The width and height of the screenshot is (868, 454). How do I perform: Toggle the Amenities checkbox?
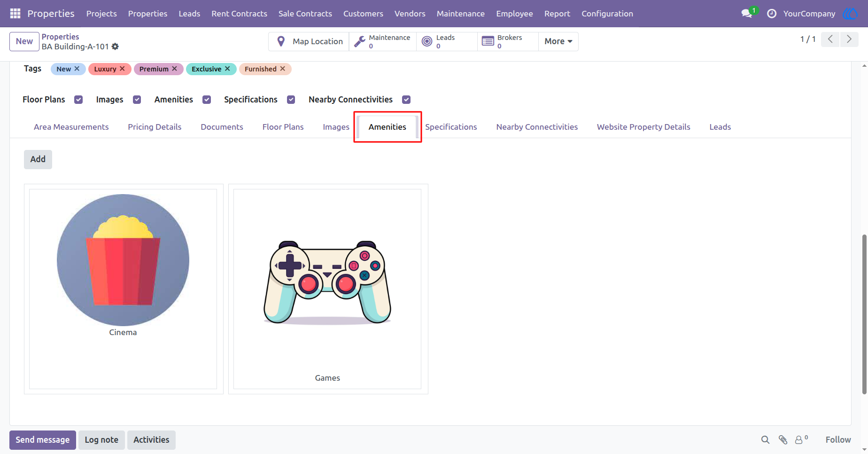207,100
